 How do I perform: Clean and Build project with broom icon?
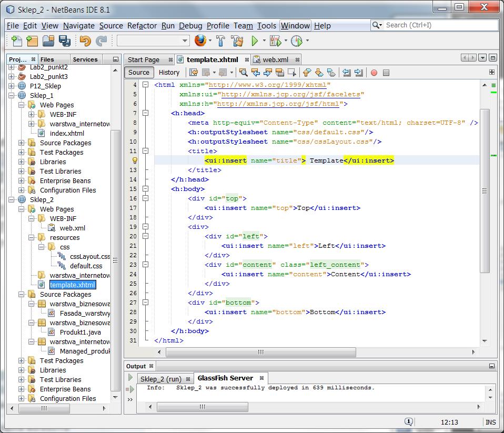(x=237, y=41)
